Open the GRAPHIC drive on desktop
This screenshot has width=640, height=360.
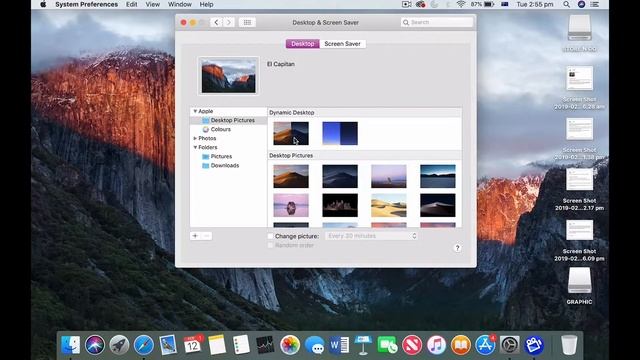pyautogui.click(x=579, y=286)
